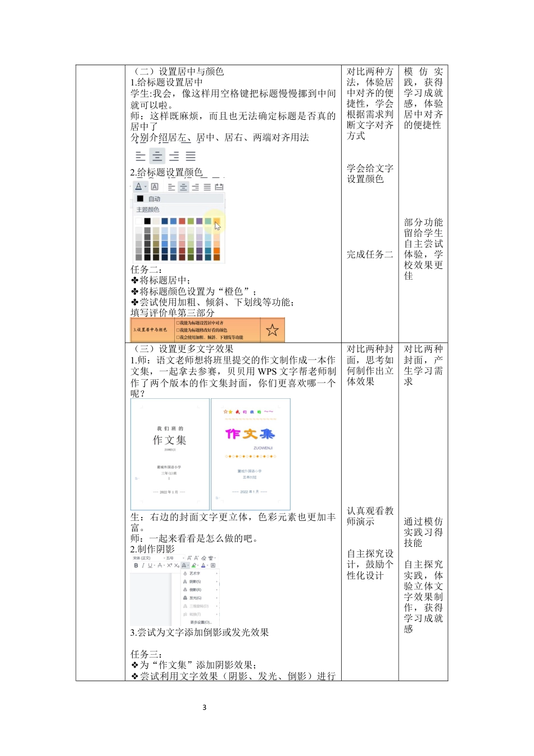Click the justify alignment icon
This screenshot has height=756, width=534.
pyautogui.click(x=191, y=156)
